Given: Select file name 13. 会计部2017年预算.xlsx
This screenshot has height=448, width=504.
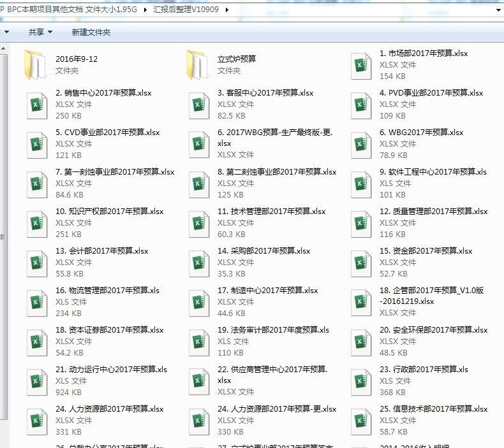Looking at the screenshot, I should (101, 251).
